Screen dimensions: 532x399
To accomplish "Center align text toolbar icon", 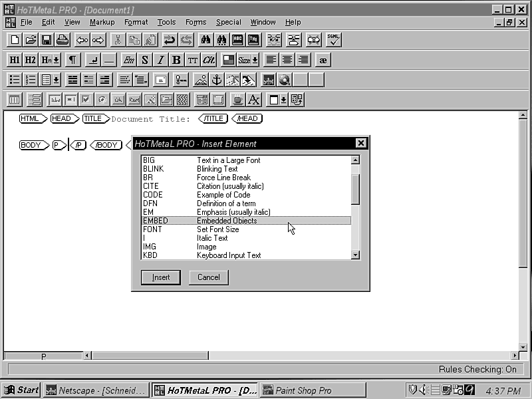I will (287, 60).
